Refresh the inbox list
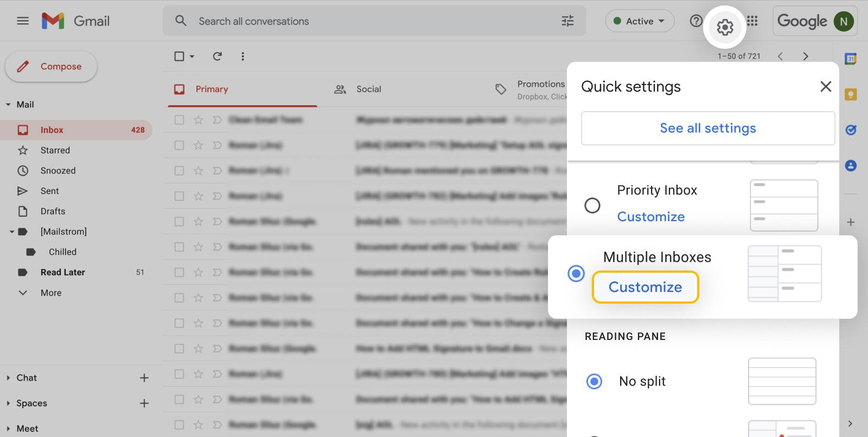 pyautogui.click(x=217, y=56)
